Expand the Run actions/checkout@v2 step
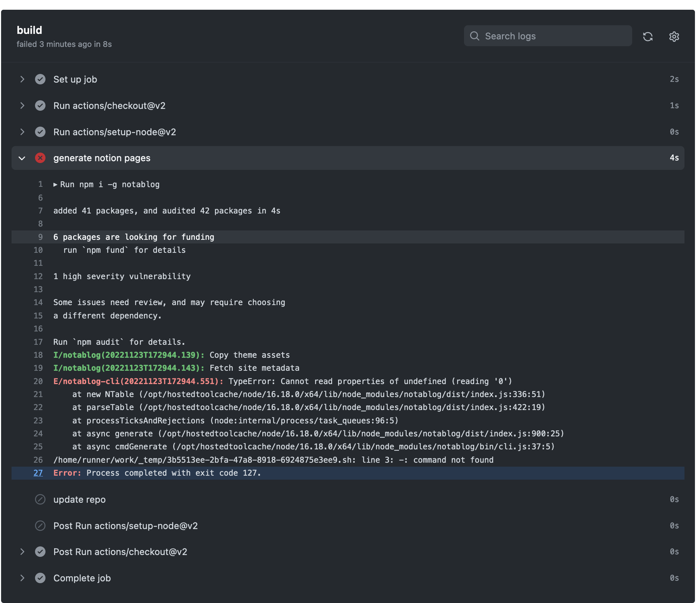The width and height of the screenshot is (700, 603). tap(22, 105)
